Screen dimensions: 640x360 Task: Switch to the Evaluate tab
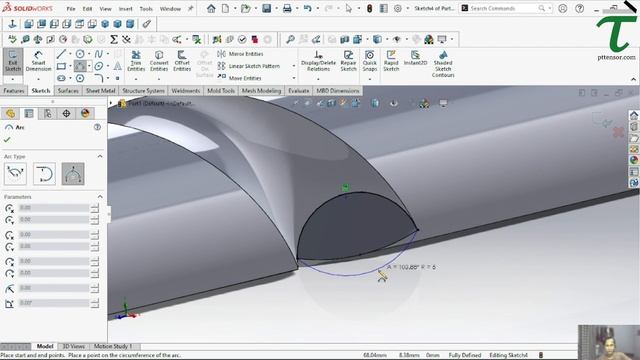298,91
